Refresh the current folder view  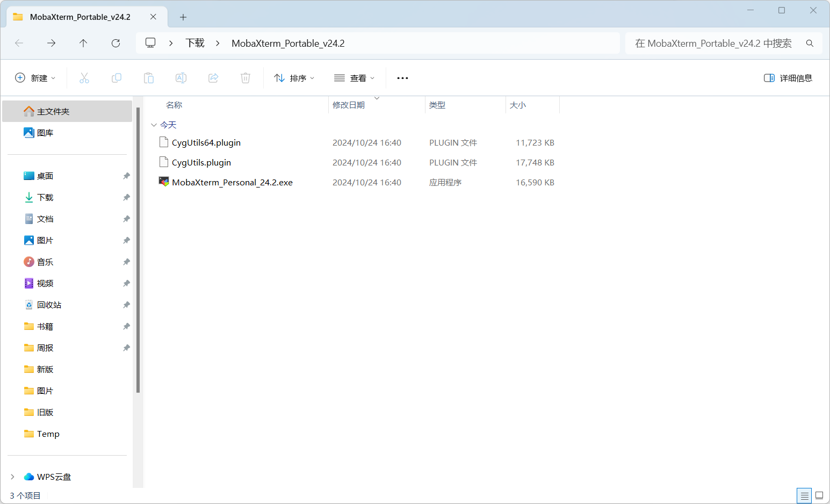click(x=116, y=43)
